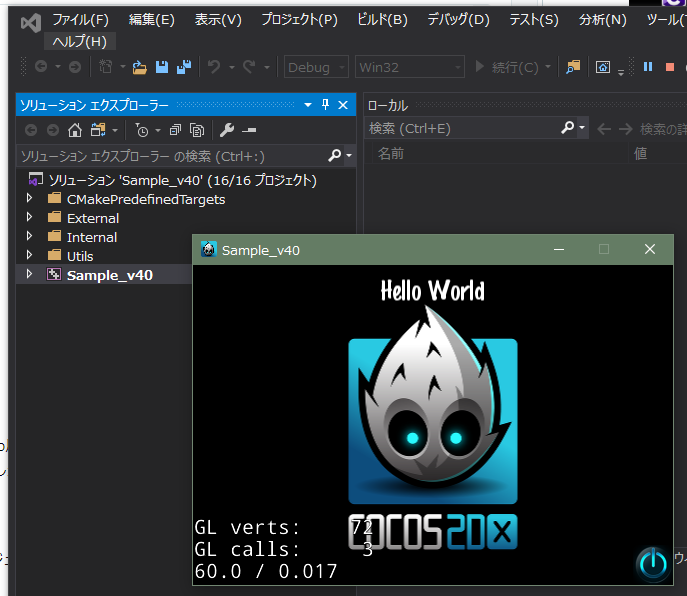Click the new project toolbar icon

click(105, 67)
